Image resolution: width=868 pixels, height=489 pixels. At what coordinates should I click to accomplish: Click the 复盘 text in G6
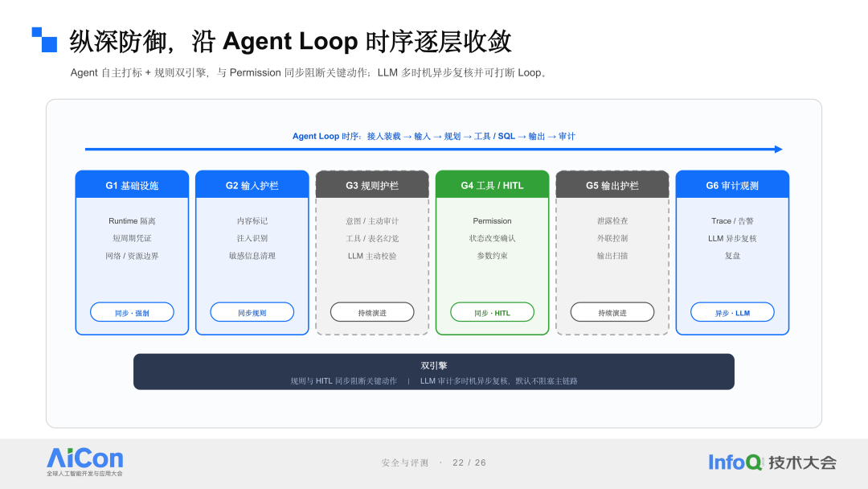tap(732, 256)
